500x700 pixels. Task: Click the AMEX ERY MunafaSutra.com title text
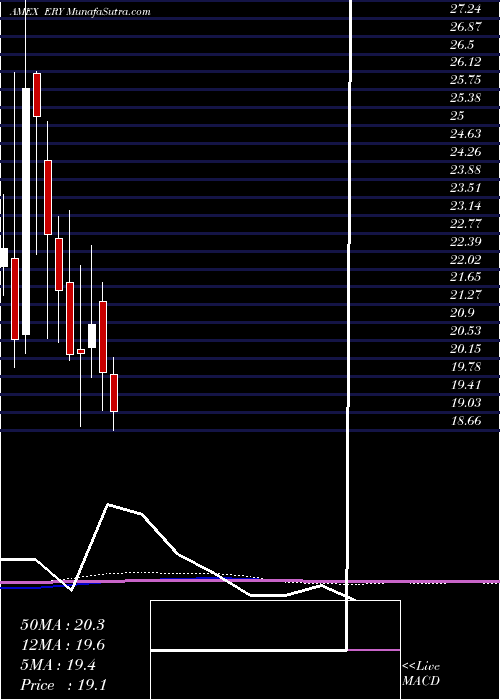click(x=80, y=12)
